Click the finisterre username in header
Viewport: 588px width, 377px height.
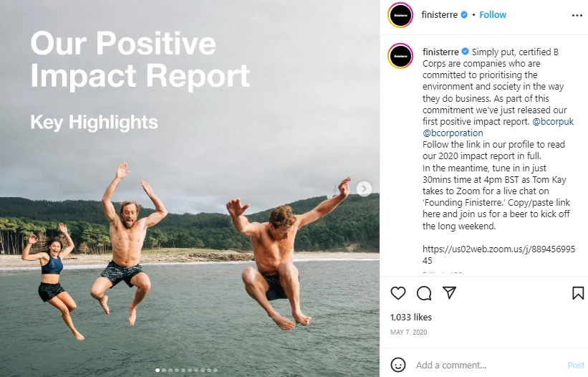(440, 15)
